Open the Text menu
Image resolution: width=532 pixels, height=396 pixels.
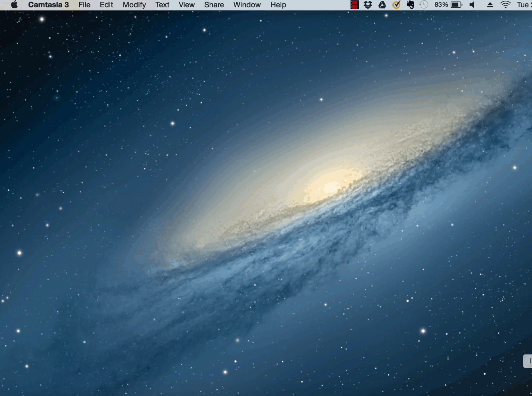tap(162, 5)
